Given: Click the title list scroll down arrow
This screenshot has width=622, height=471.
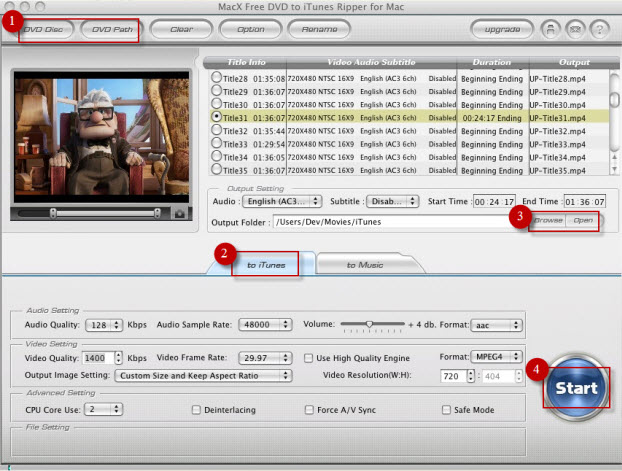Looking at the screenshot, I should coord(614,169).
